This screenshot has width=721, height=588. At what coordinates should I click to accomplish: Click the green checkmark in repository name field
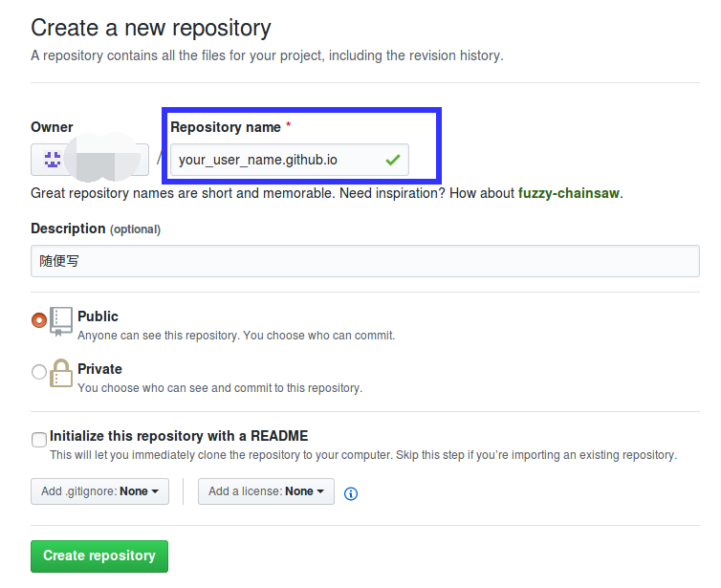[393, 160]
